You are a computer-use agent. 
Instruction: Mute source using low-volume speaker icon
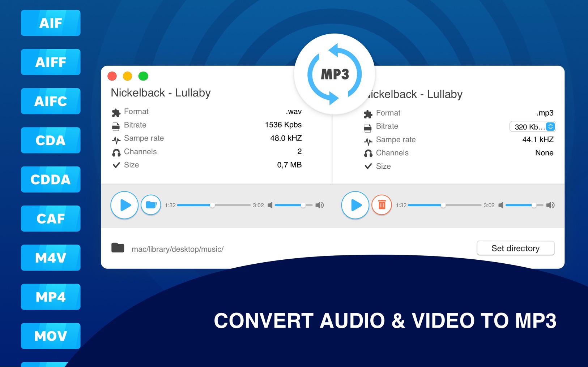[270, 205]
